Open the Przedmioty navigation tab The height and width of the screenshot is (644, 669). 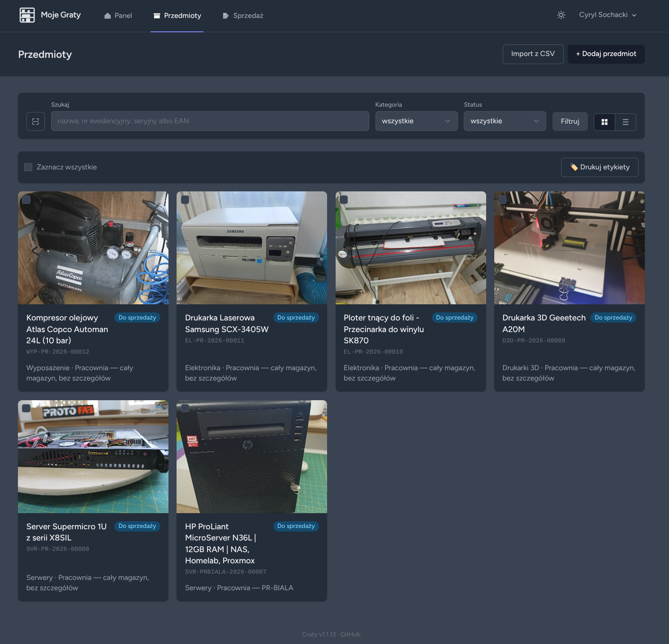click(177, 16)
